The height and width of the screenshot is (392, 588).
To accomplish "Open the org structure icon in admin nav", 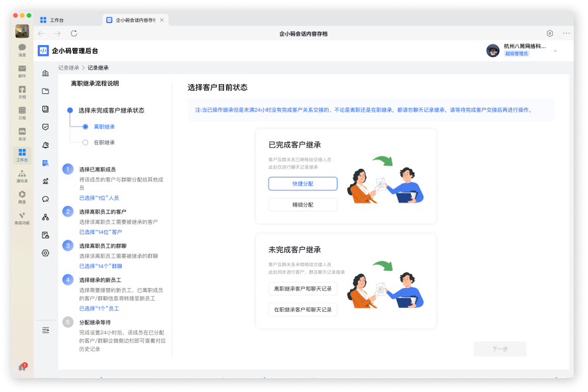I will [45, 217].
